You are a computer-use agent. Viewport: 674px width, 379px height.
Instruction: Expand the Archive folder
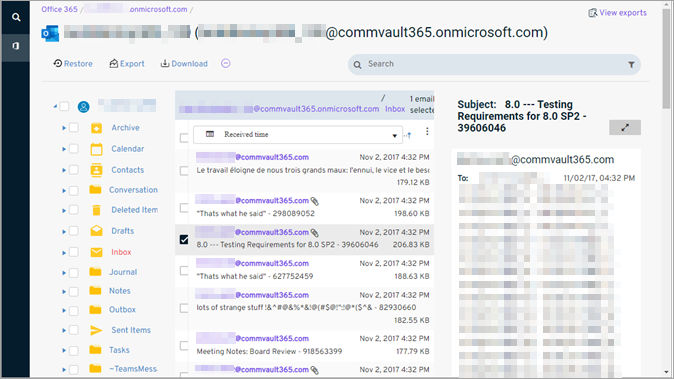[64, 128]
